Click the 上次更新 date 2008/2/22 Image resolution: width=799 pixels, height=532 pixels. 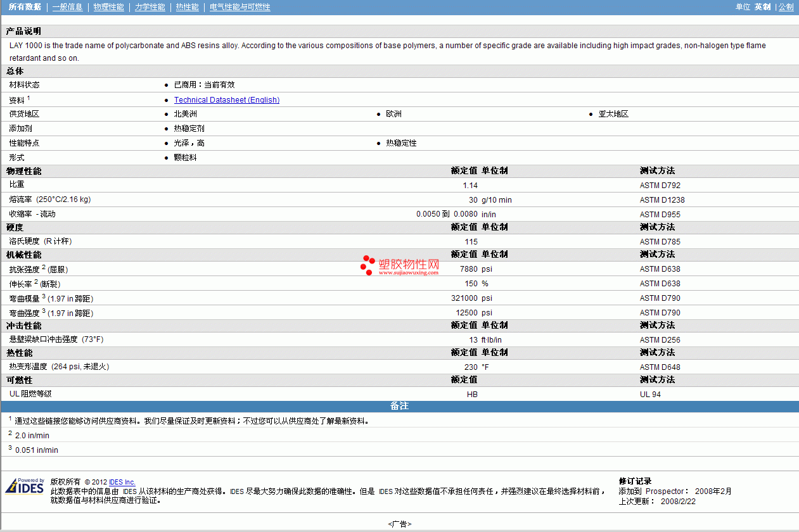[678, 502]
